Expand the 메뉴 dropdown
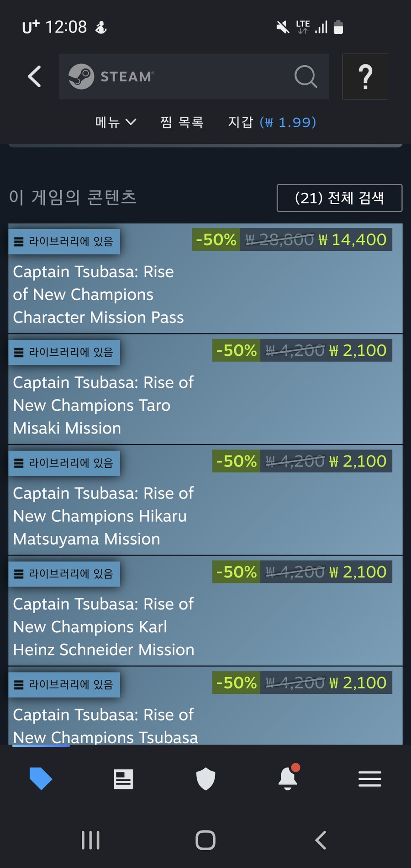 [115, 122]
